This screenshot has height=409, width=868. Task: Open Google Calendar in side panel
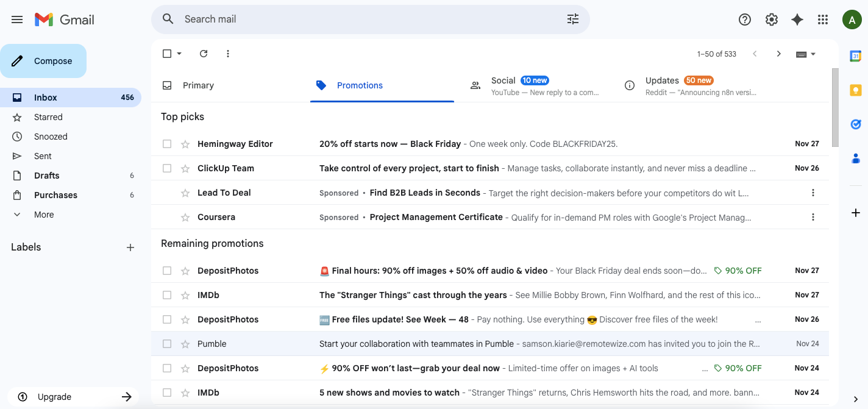pyautogui.click(x=855, y=55)
